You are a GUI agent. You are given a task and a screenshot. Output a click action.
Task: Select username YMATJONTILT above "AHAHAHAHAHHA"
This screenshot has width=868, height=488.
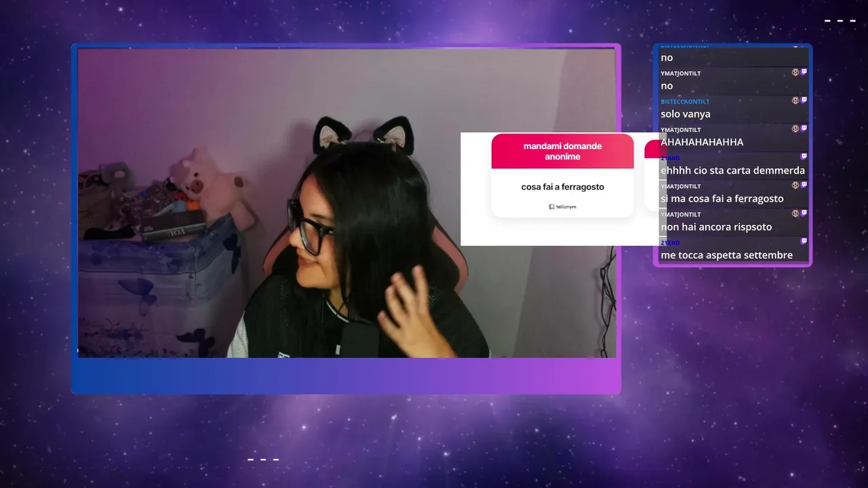(681, 129)
